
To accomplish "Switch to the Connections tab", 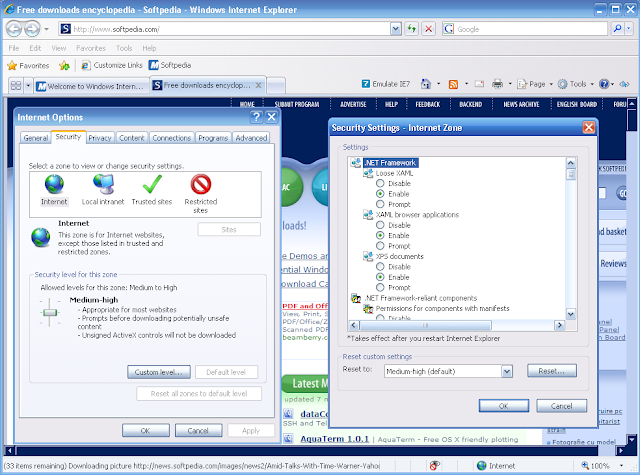I will click(x=171, y=138).
